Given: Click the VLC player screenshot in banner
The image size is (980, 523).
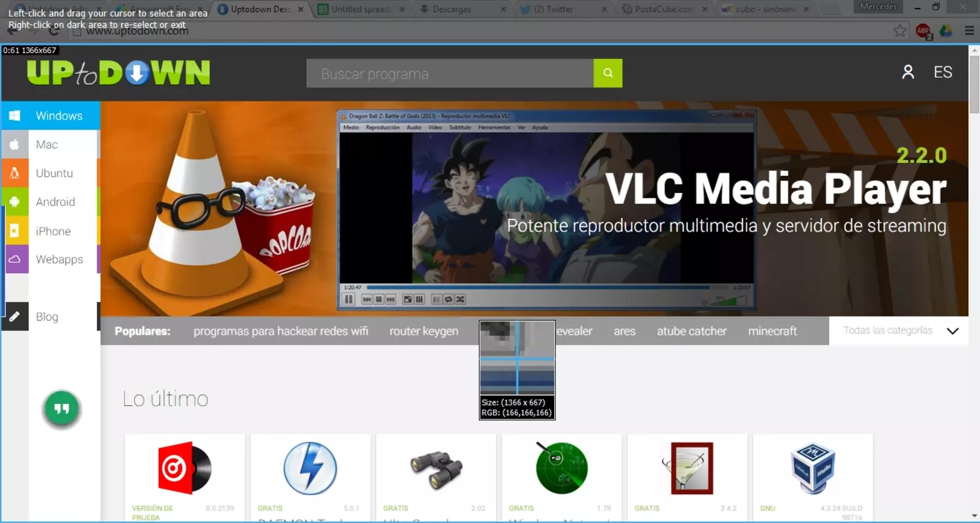Looking at the screenshot, I should pyautogui.click(x=546, y=209).
